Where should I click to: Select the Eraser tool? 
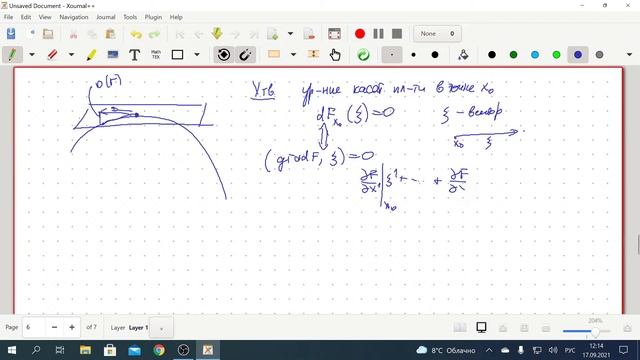click(x=52, y=55)
